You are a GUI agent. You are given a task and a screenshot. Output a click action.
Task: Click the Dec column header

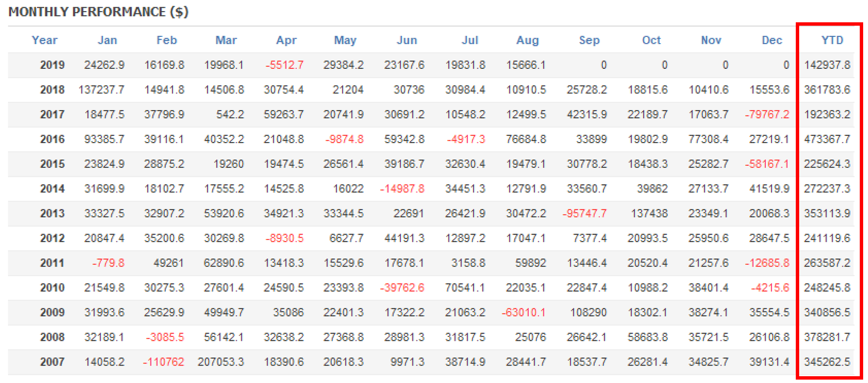[x=772, y=40]
